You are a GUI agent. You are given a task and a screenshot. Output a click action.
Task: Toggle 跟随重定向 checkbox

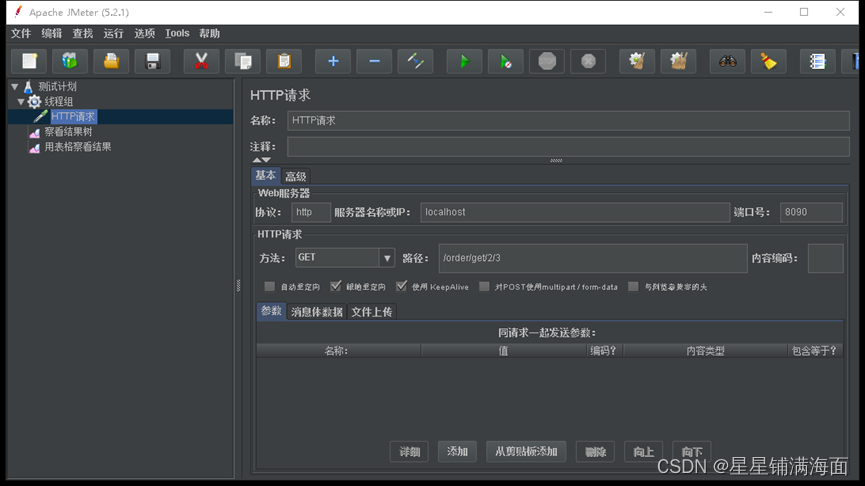335,286
